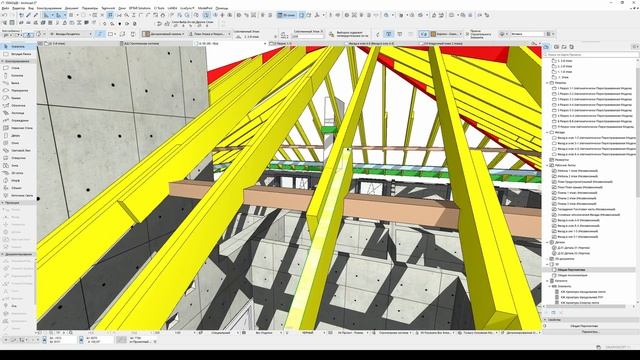Click the Undo arrow in the toolbar
Screen dimensions: 640x360
(4, 15)
